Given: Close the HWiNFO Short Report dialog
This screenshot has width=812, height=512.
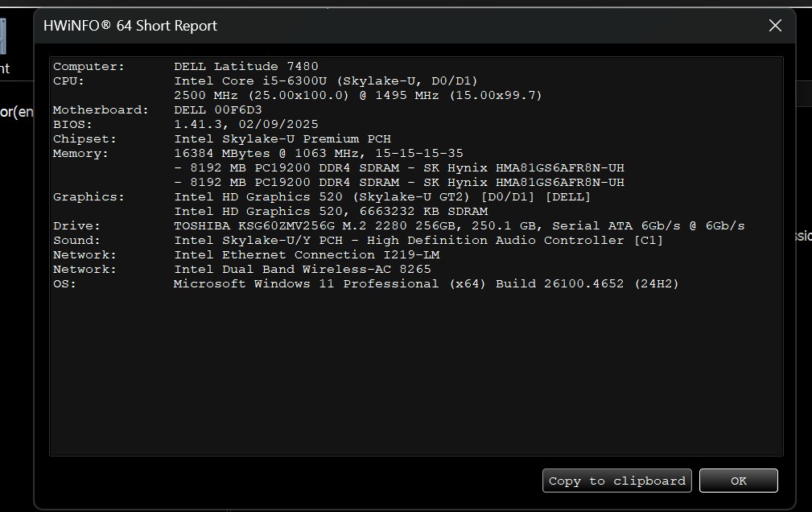Looking at the screenshot, I should pyautogui.click(x=775, y=26).
